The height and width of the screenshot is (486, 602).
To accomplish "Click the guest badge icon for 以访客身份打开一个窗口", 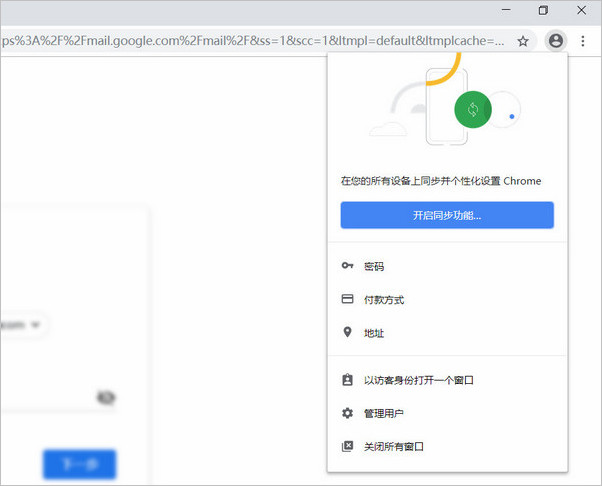I will click(x=347, y=380).
